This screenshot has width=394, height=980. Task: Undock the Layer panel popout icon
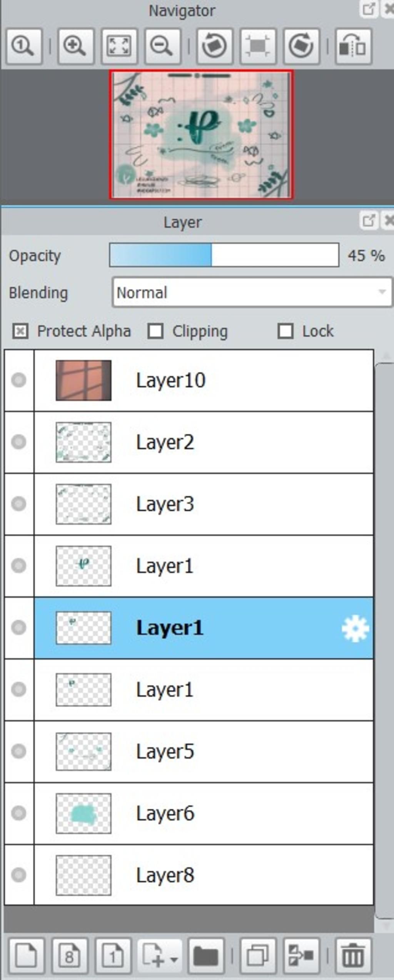click(368, 220)
